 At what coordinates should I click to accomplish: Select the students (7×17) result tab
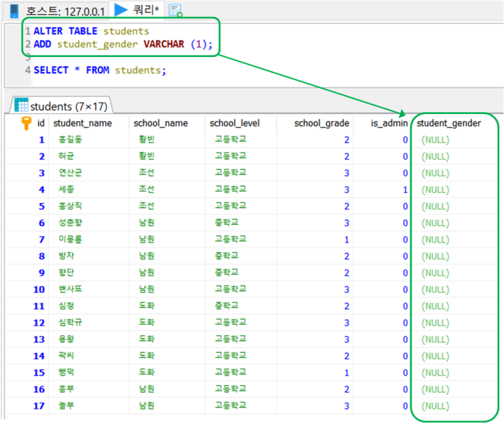click(x=62, y=105)
